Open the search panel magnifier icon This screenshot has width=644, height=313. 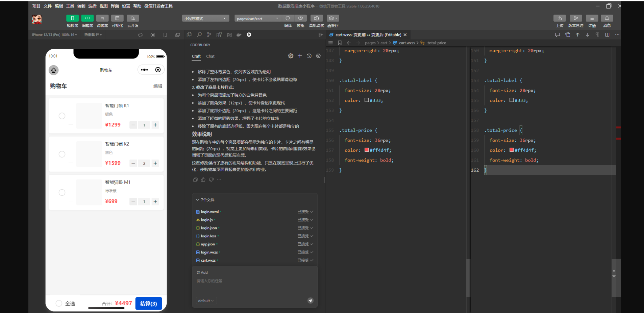(199, 35)
